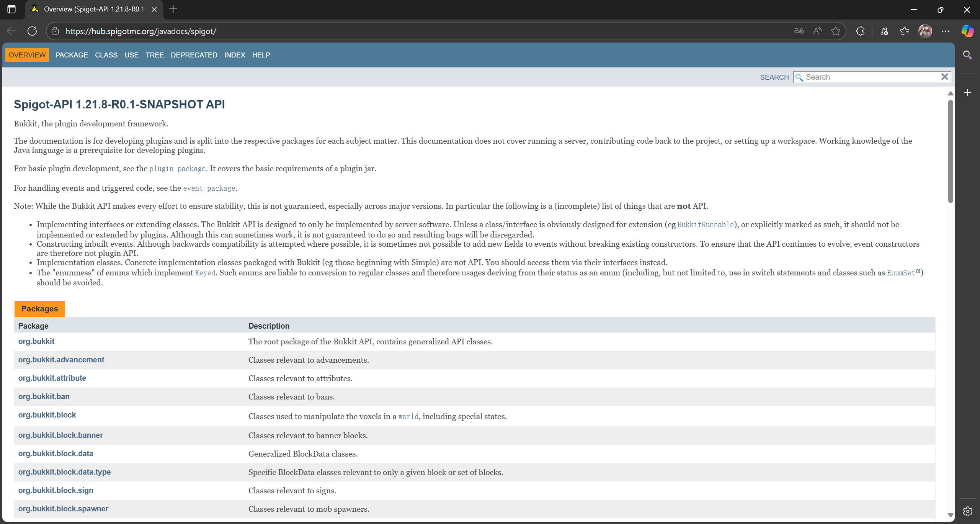
Task: Open the org.bukkit.block package
Action: click(x=47, y=415)
